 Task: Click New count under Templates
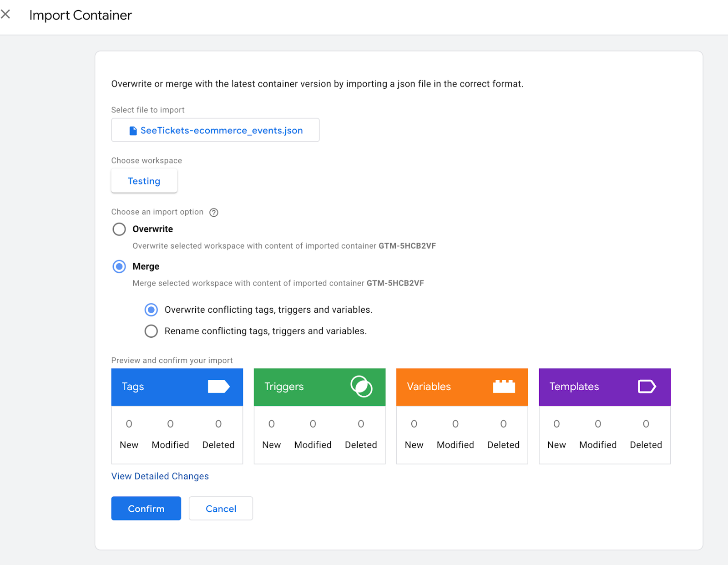point(556,424)
